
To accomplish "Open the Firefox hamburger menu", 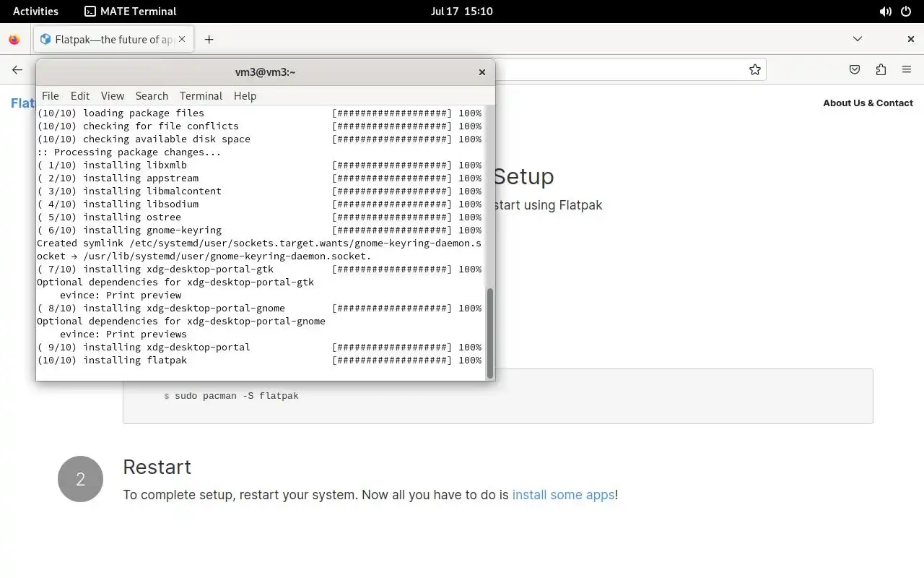I will point(907,69).
